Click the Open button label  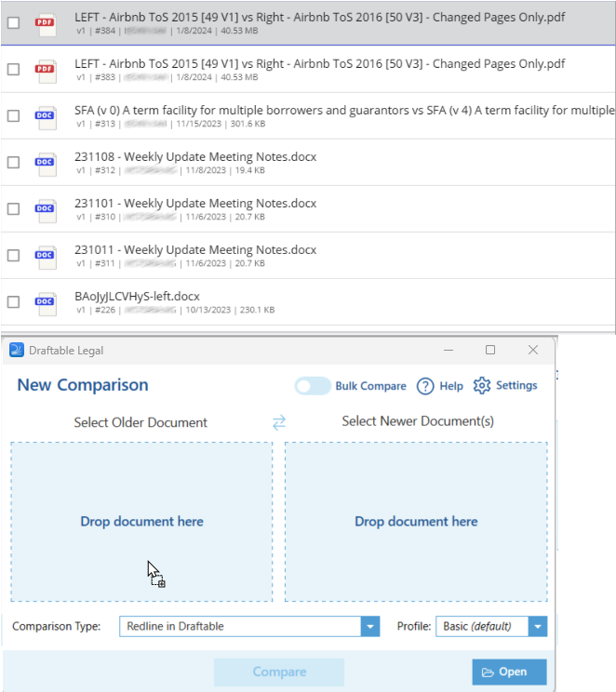[x=513, y=672]
